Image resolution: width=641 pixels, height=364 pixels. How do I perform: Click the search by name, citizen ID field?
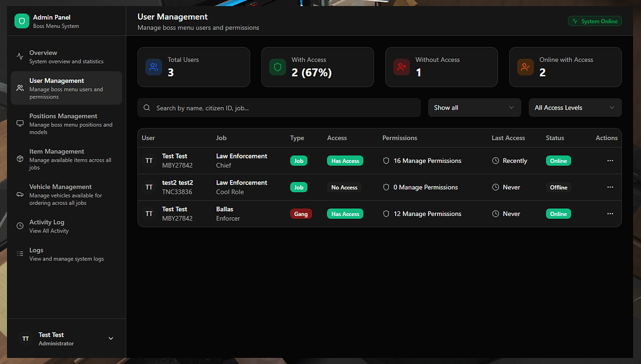point(279,108)
